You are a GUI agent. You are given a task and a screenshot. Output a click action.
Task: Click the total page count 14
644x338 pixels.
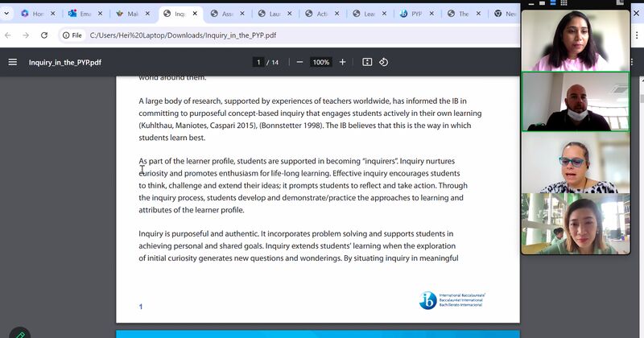(x=275, y=63)
